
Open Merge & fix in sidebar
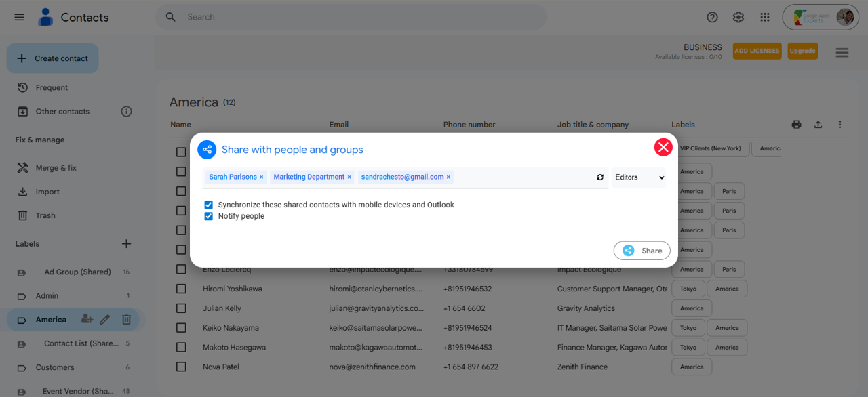[56, 168]
